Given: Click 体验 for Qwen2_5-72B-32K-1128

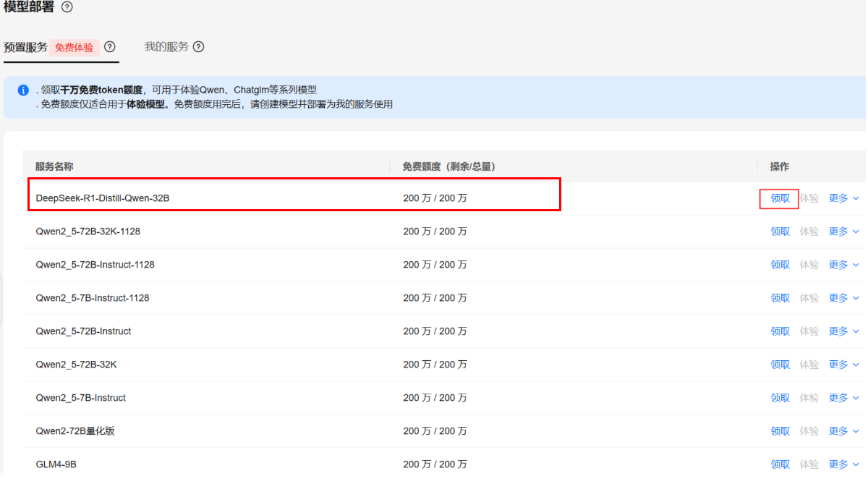Looking at the screenshot, I should (809, 232).
